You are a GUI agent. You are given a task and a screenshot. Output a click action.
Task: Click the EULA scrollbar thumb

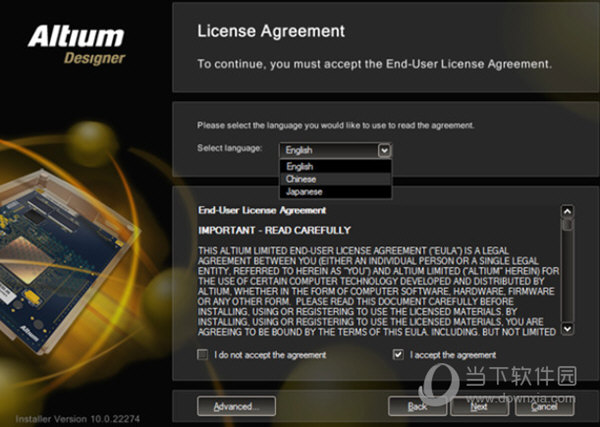(567, 224)
